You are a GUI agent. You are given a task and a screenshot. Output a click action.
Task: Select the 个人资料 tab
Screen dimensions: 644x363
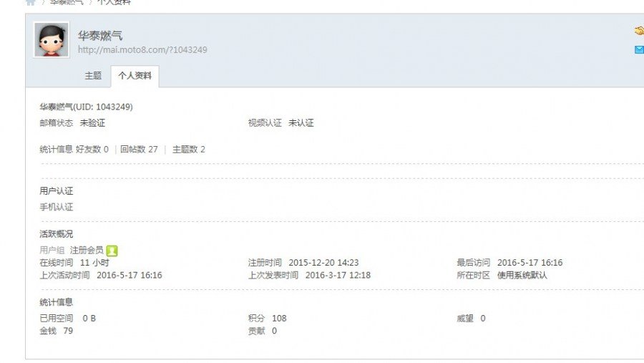click(135, 75)
